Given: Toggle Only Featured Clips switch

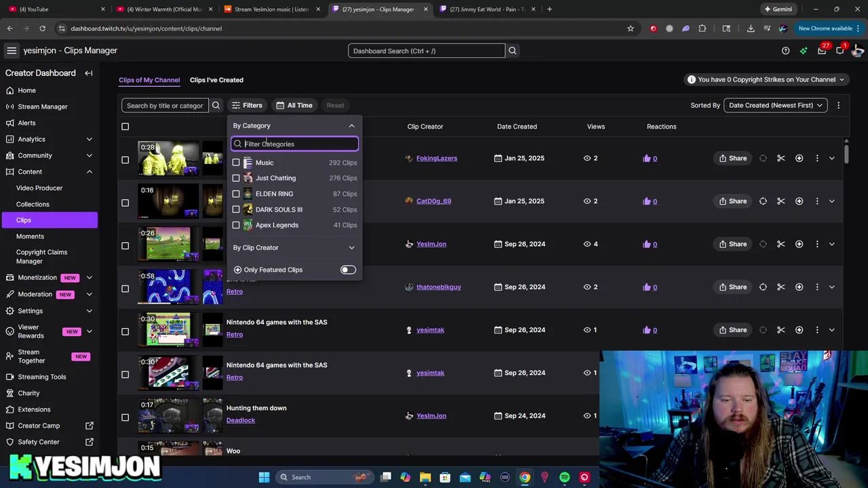Looking at the screenshot, I should pyautogui.click(x=348, y=270).
